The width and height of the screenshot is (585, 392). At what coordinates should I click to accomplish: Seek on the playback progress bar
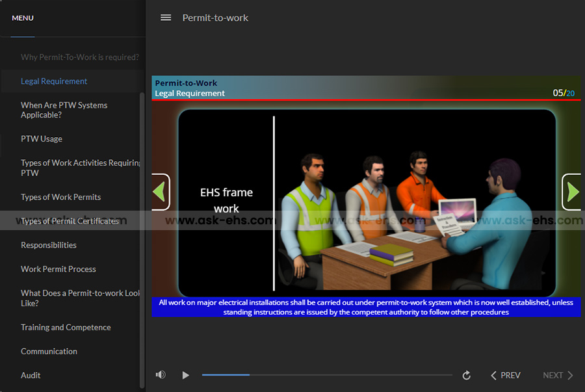(327, 375)
